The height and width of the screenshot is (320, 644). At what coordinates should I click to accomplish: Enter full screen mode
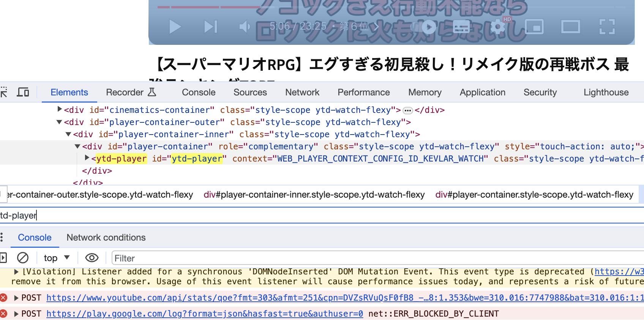[607, 27]
